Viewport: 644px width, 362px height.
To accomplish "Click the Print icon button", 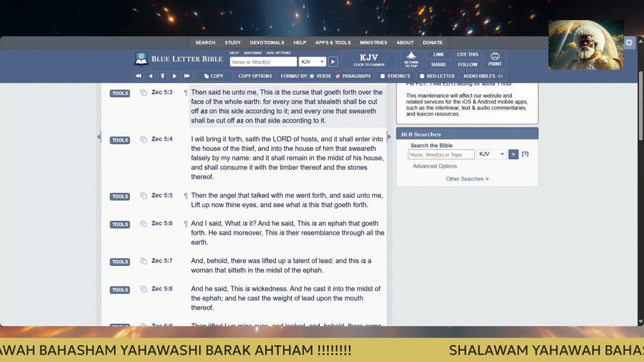I will click(x=495, y=59).
